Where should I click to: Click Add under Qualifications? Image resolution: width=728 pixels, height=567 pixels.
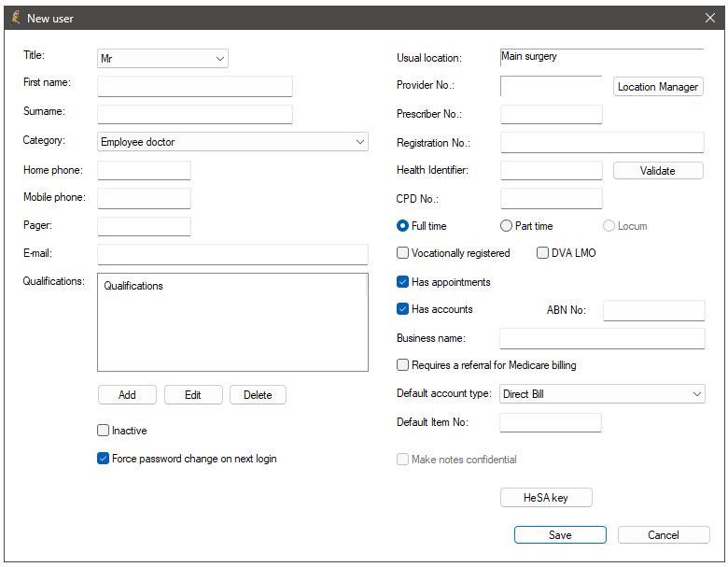(x=127, y=395)
